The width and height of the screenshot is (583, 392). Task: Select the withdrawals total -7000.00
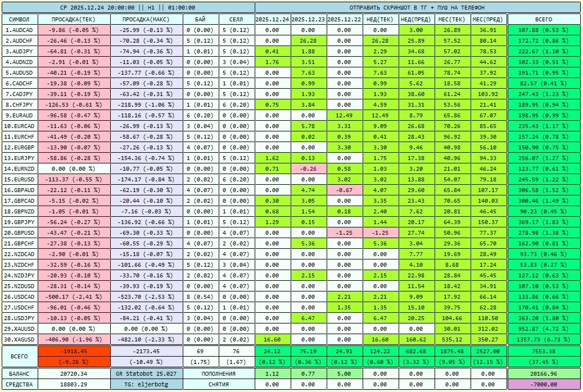click(544, 385)
